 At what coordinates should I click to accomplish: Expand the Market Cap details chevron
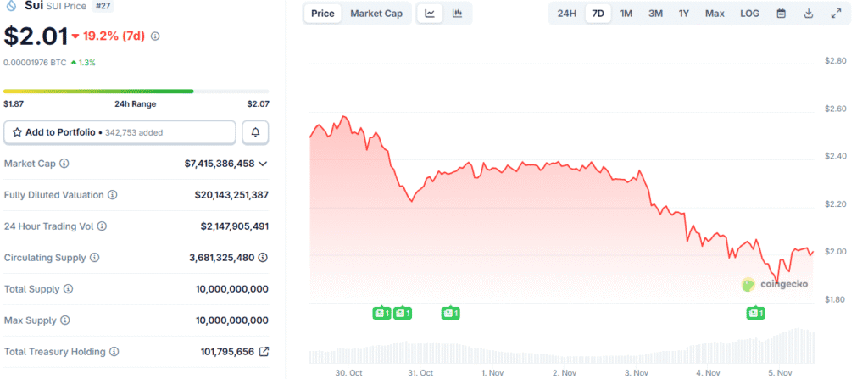(263, 164)
